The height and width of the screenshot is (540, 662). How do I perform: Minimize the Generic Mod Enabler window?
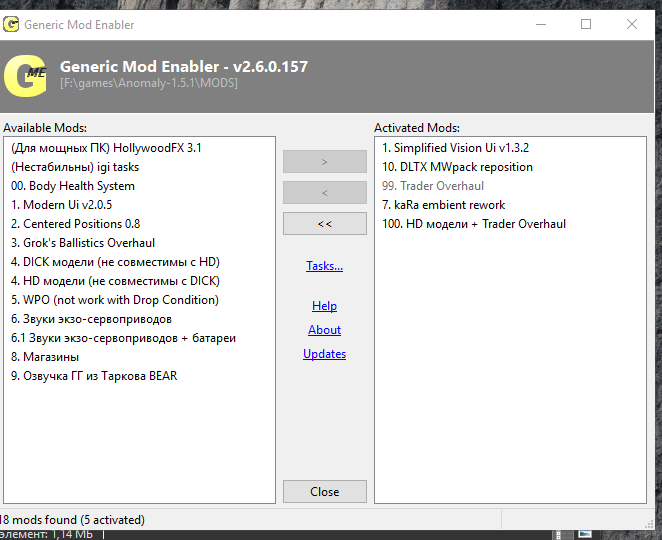click(541, 24)
